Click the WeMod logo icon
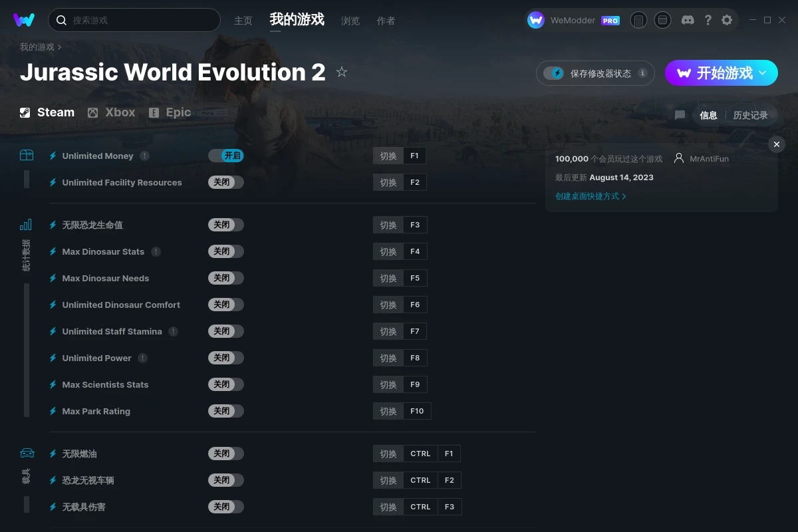 [24, 20]
